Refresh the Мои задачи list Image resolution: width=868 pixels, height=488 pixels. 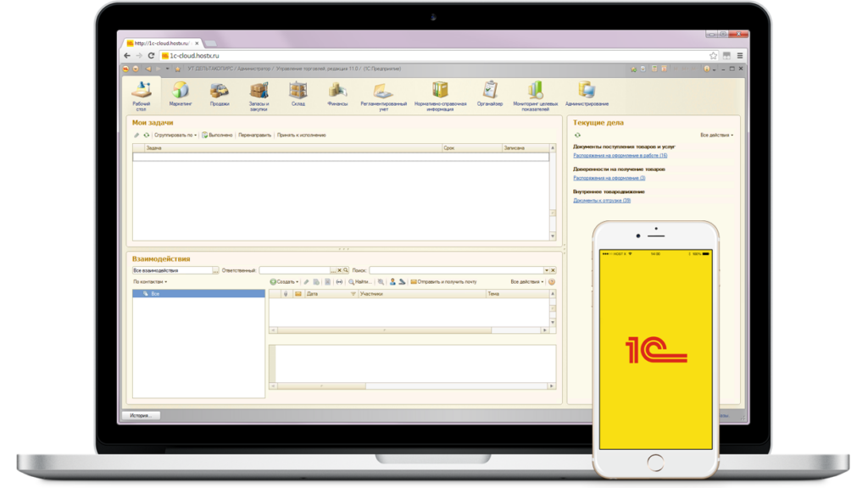tap(146, 135)
